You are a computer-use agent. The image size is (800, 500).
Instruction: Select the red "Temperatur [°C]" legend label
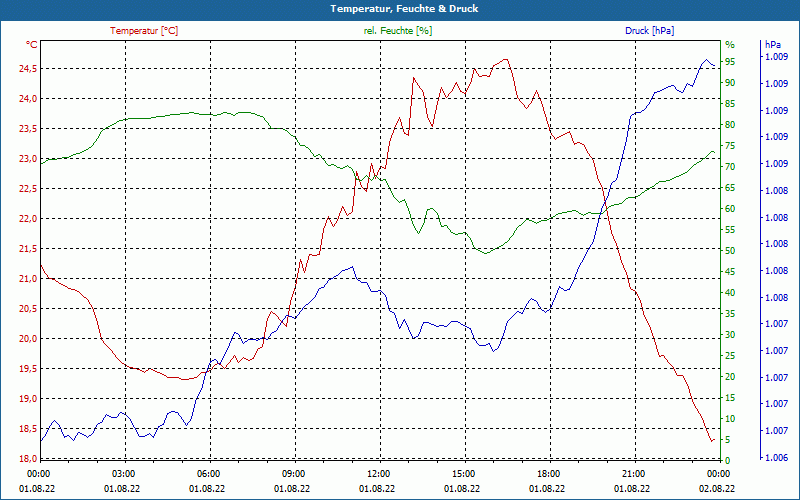point(144,31)
